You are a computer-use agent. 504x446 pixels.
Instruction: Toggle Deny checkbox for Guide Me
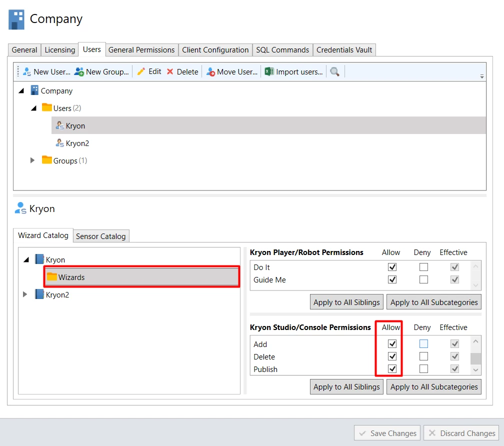[423, 279]
